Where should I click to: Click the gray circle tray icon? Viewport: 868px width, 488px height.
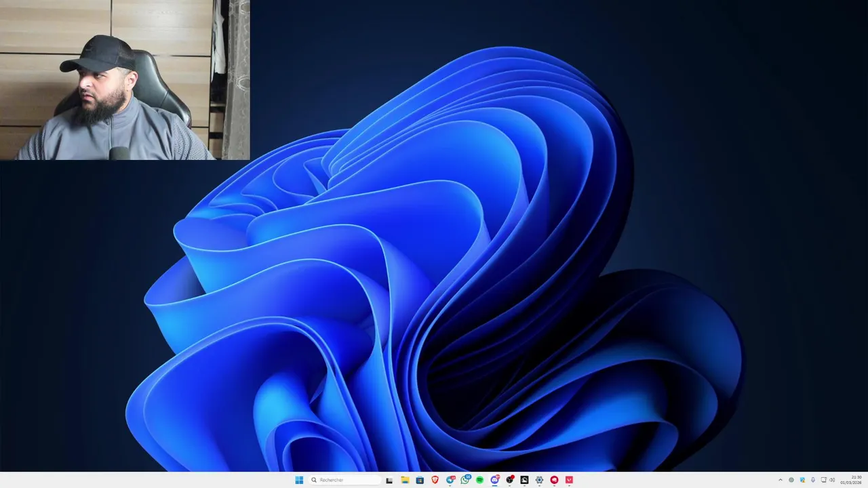click(x=791, y=480)
